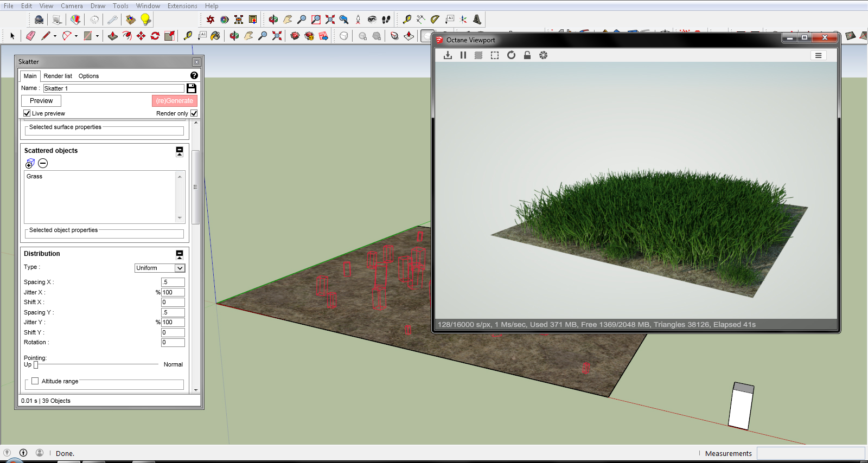Choose the Rotate tool icon
This screenshot has width=868, height=463.
[x=155, y=36]
